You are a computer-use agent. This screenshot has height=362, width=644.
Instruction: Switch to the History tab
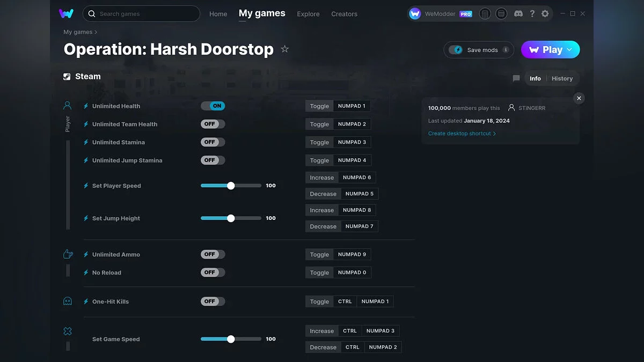click(562, 78)
